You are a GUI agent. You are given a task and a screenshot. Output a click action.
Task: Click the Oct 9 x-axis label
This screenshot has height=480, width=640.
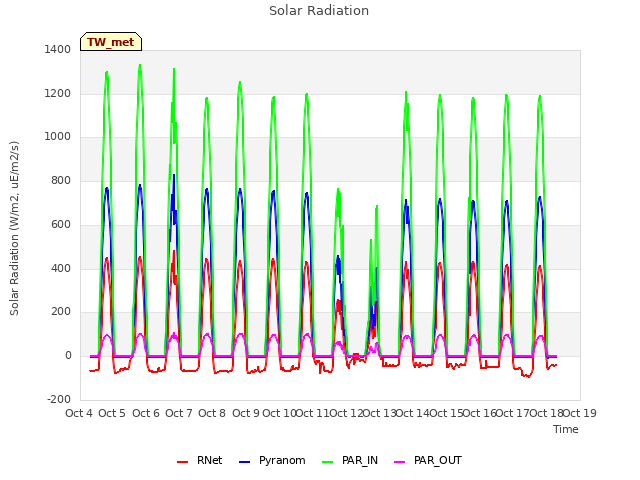[246, 413]
